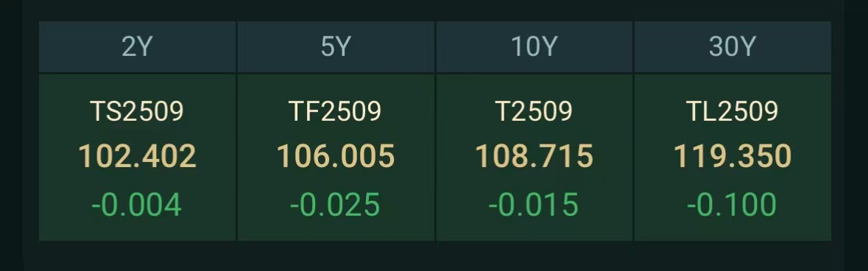
Task: Click the -0.100 change value
Action: (732, 205)
